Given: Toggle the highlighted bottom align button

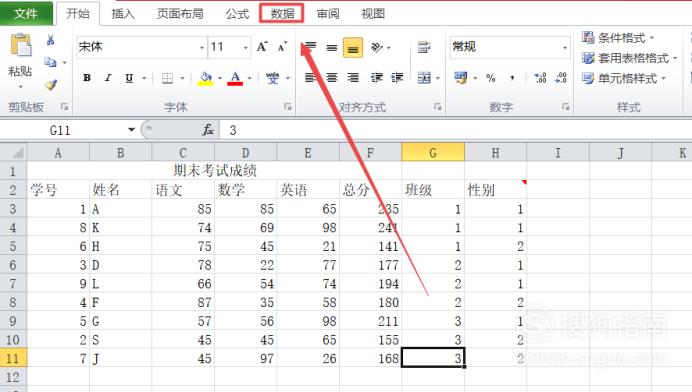Looking at the screenshot, I should pos(353,48).
